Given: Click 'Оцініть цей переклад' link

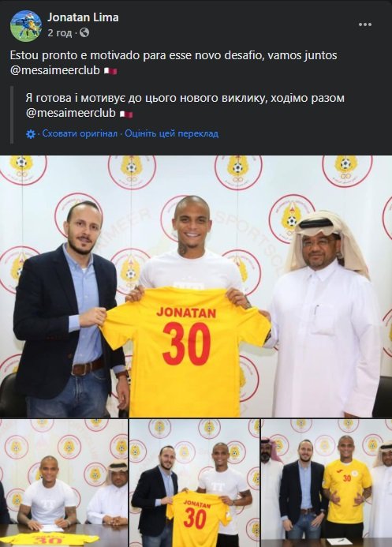Looking at the screenshot, I should point(172,133).
